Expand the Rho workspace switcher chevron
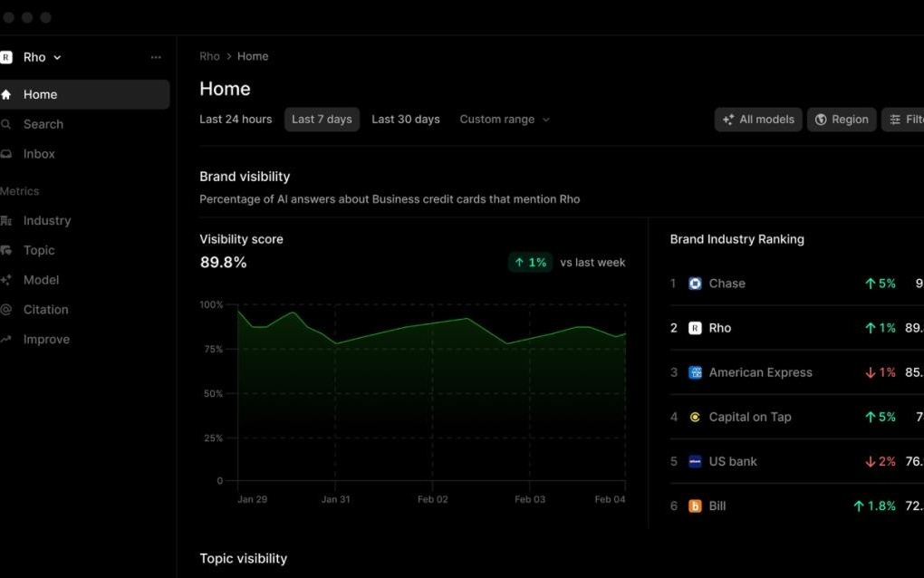The width and height of the screenshot is (924, 578). pos(57,57)
